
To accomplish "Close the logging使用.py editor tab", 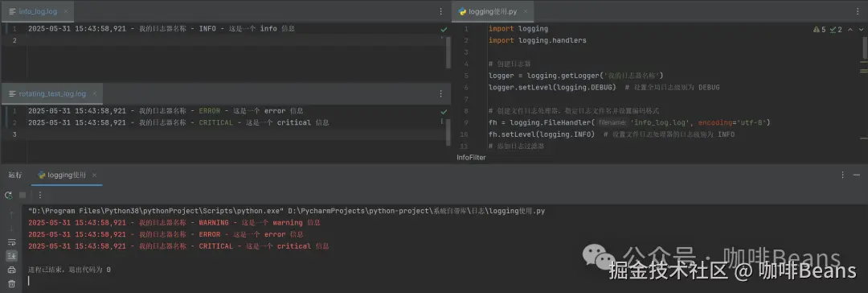I will click(x=526, y=11).
